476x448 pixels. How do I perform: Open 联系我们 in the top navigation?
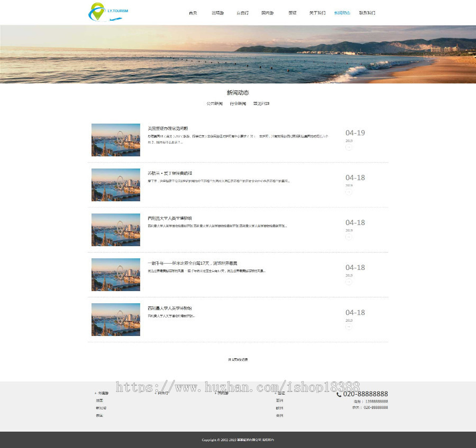click(x=367, y=13)
